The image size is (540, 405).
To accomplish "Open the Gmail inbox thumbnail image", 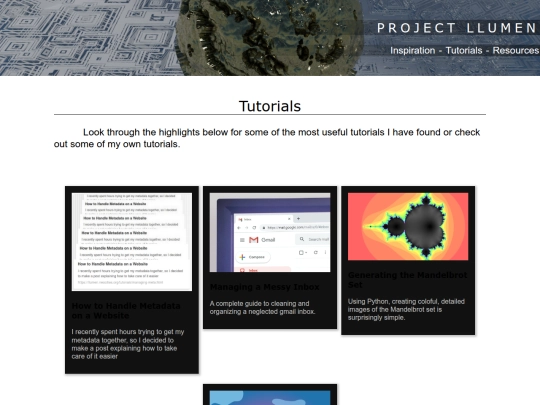I will point(270,232).
